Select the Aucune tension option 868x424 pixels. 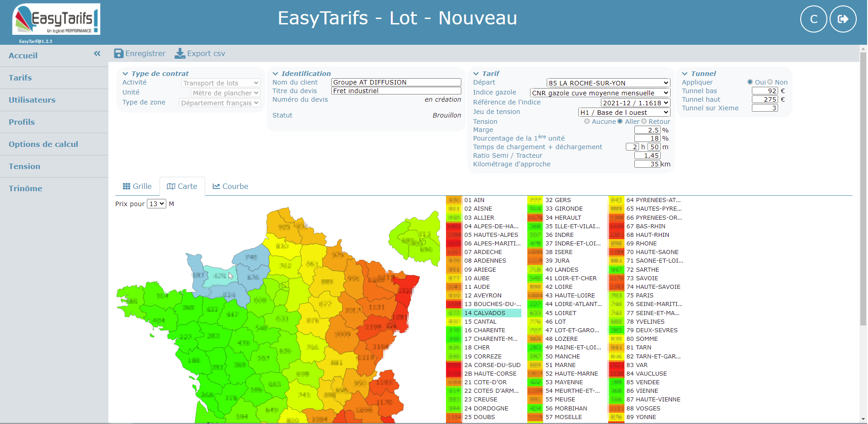[x=587, y=121]
